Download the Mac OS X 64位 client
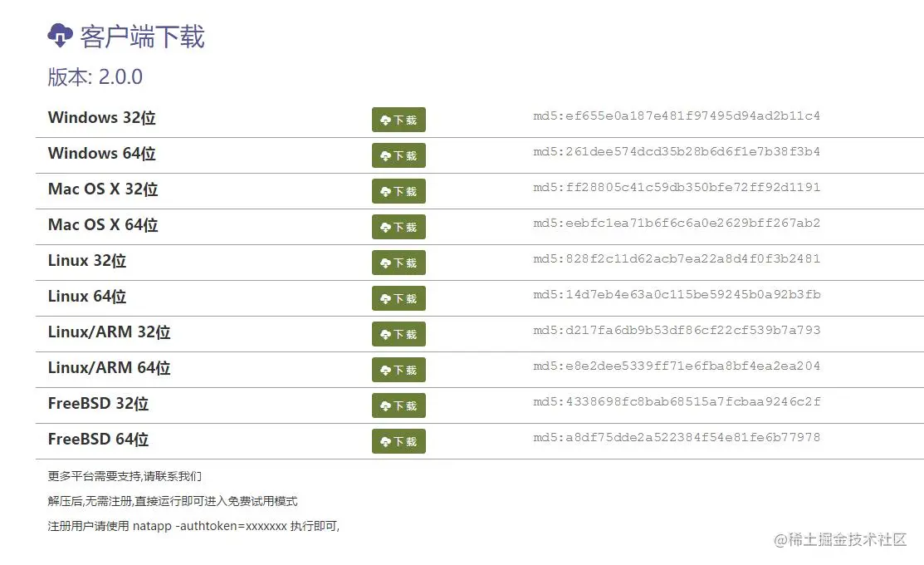924x565 pixels. pyautogui.click(x=398, y=227)
